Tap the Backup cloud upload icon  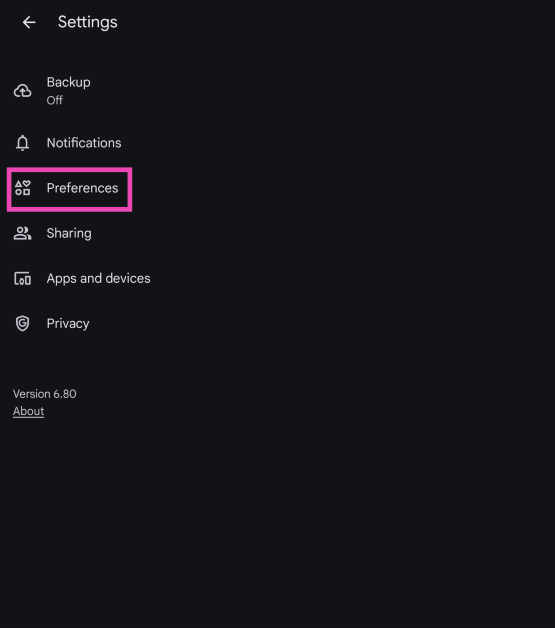(x=22, y=91)
